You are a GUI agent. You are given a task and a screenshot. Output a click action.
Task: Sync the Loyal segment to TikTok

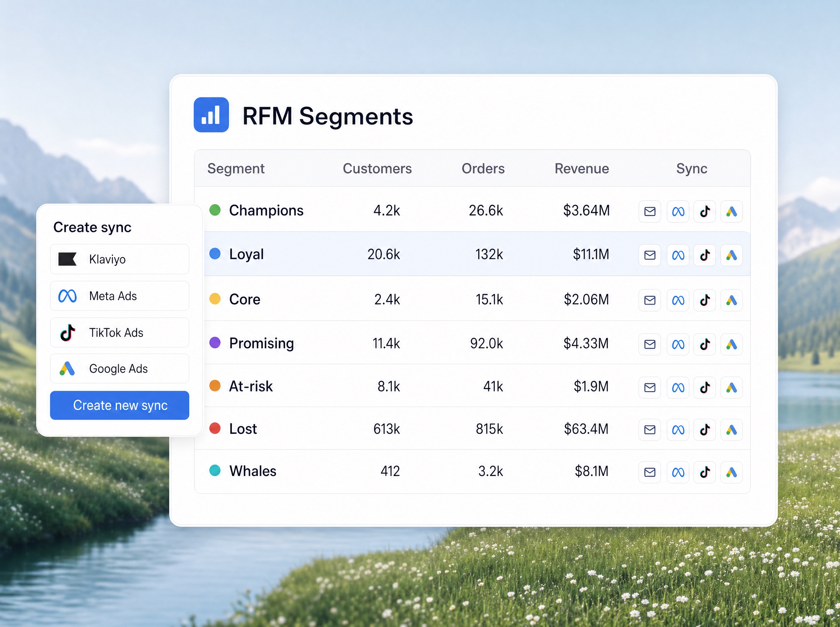pos(704,255)
